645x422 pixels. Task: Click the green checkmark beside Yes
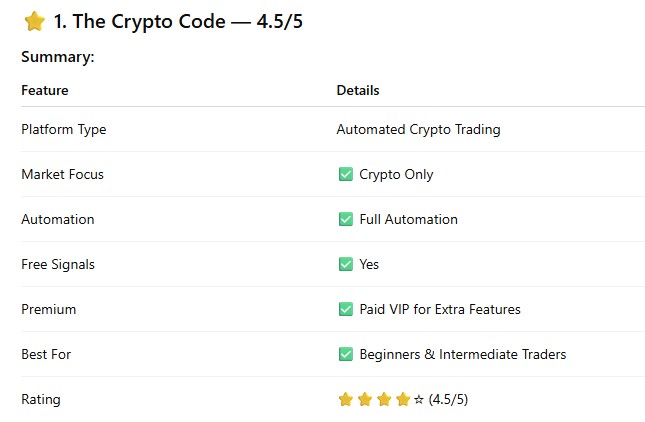(346, 265)
